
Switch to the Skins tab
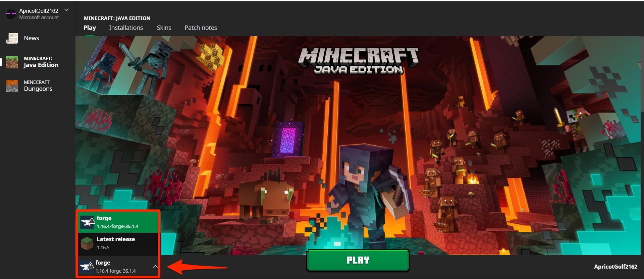164,28
